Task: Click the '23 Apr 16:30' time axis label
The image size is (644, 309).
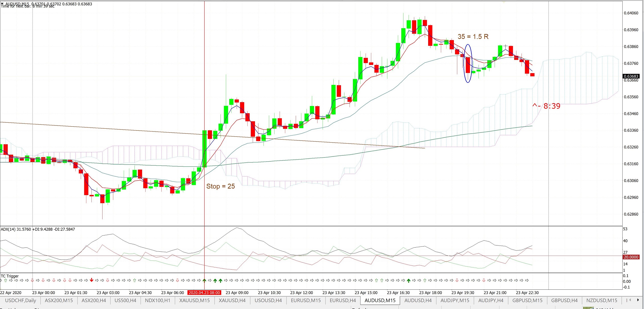Action: coord(398,293)
